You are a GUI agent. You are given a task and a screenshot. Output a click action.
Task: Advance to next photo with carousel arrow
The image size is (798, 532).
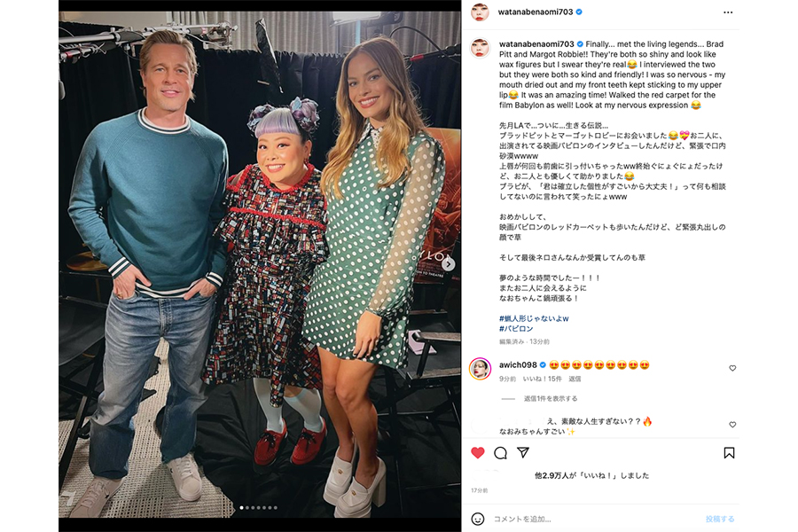[x=448, y=263]
